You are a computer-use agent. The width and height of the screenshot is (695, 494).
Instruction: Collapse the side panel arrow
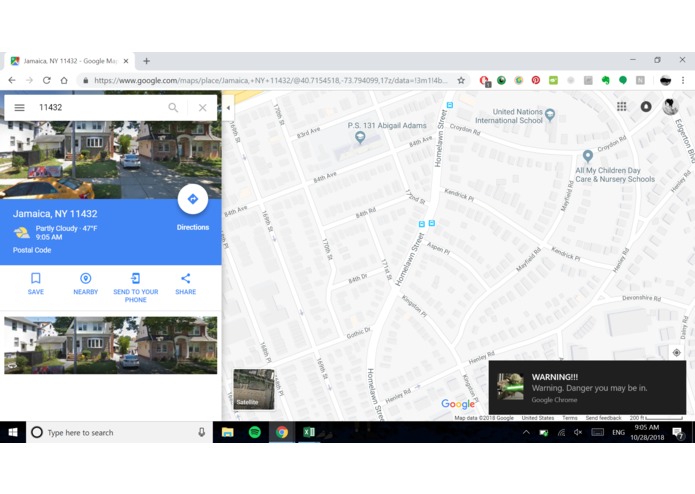pos(228,108)
